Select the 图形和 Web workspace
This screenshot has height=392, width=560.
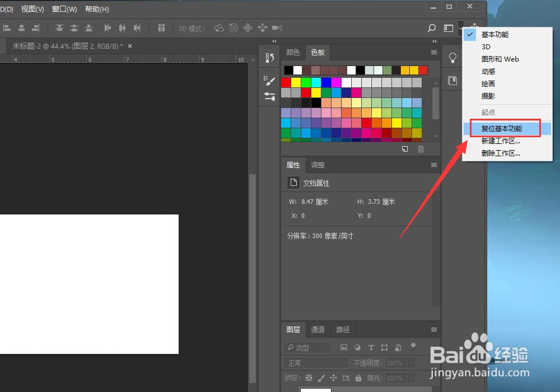point(507,59)
